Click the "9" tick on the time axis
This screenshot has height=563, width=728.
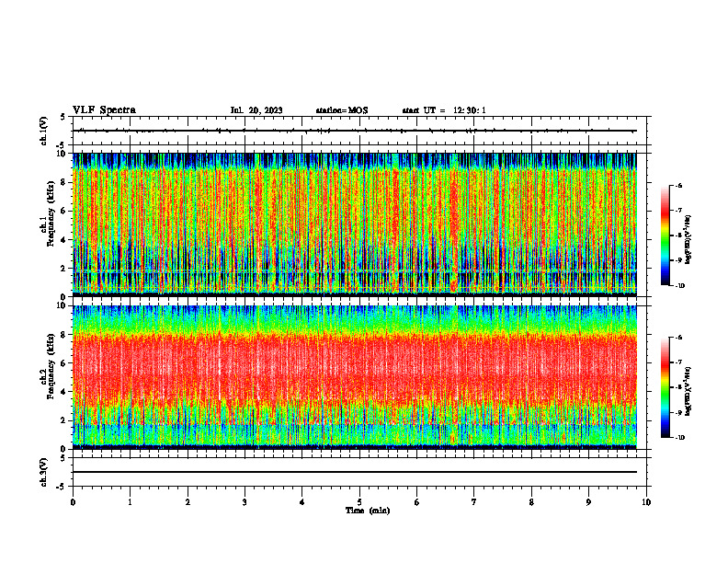588,502
